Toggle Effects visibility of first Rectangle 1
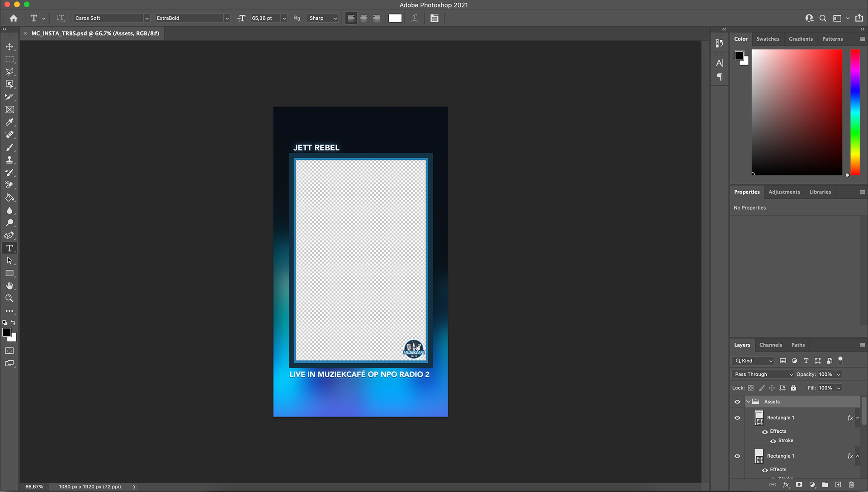 (x=765, y=432)
